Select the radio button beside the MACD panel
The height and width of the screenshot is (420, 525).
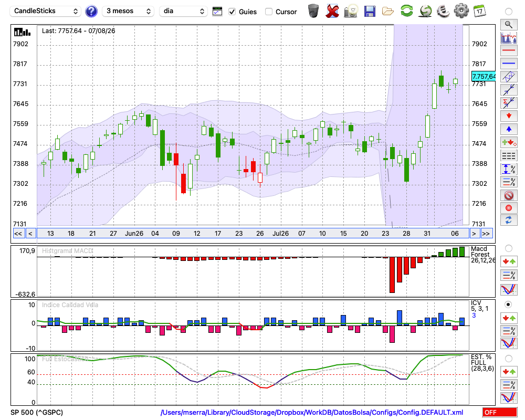509,248
